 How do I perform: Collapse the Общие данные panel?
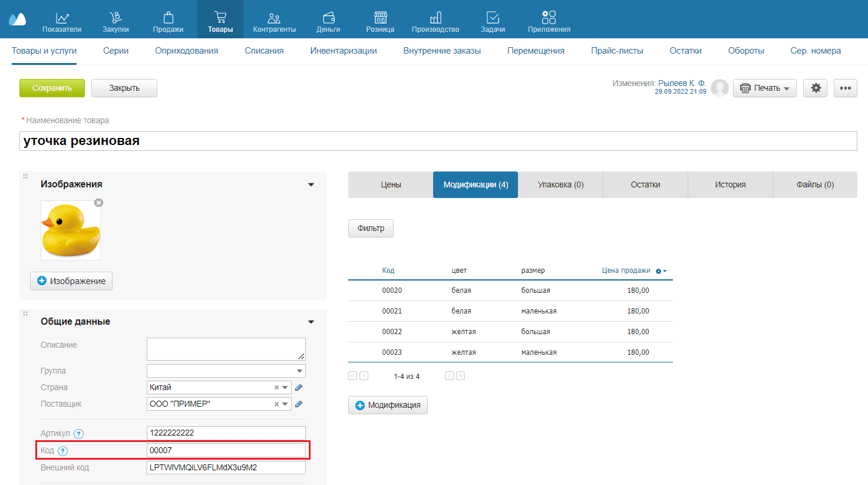pos(311,322)
